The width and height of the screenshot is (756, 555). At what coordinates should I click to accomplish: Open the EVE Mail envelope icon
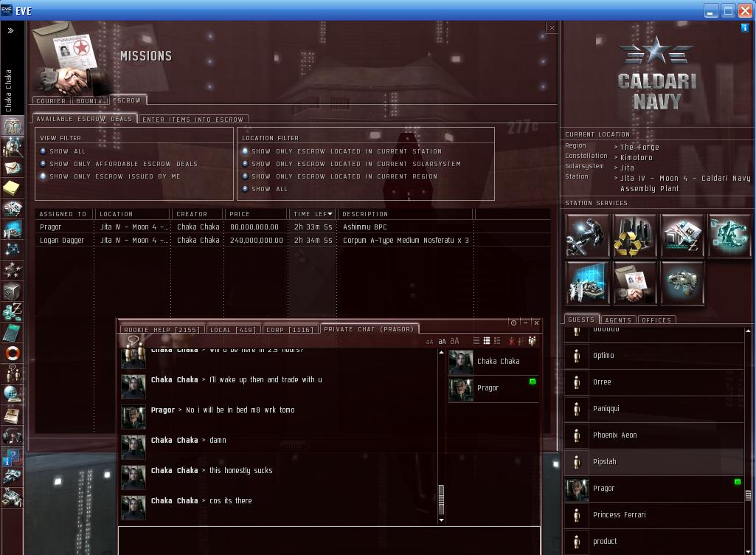click(x=13, y=168)
